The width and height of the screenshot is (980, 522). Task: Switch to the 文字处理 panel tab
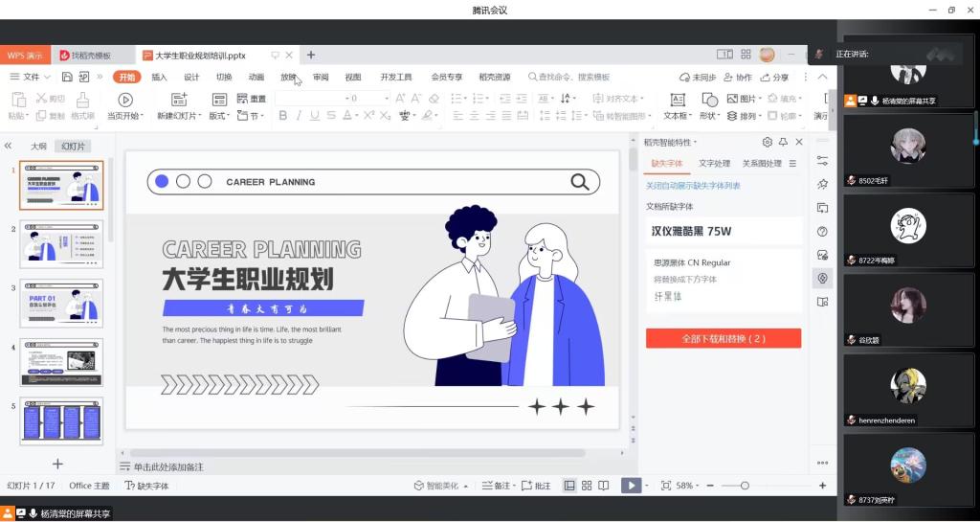[714, 164]
